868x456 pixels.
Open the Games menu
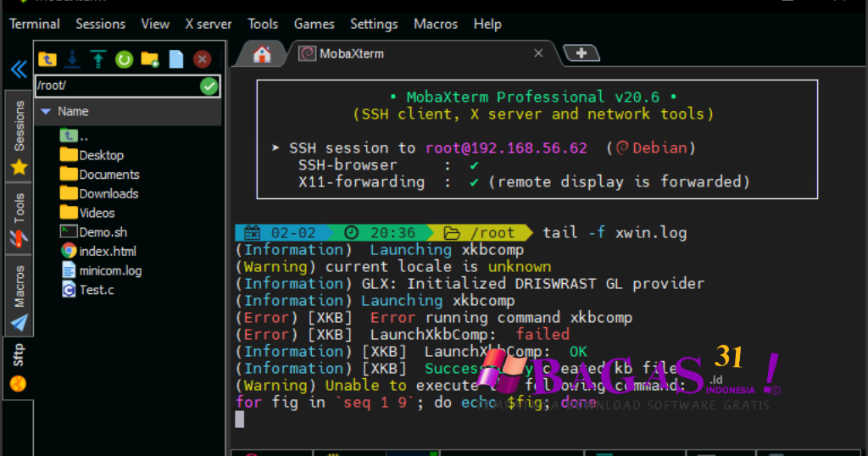[314, 25]
